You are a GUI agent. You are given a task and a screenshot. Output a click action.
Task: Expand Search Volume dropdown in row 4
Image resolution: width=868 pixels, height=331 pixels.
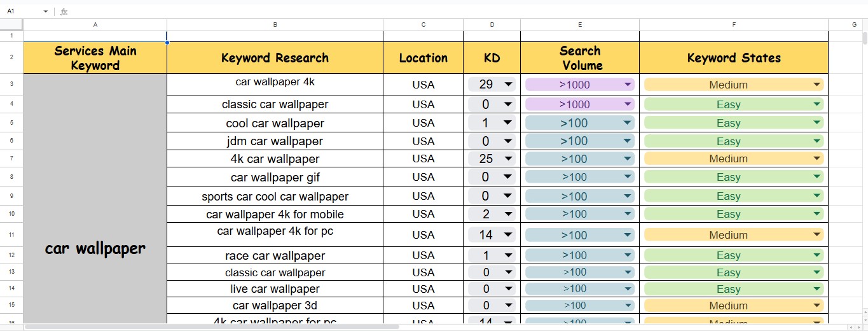click(628, 104)
